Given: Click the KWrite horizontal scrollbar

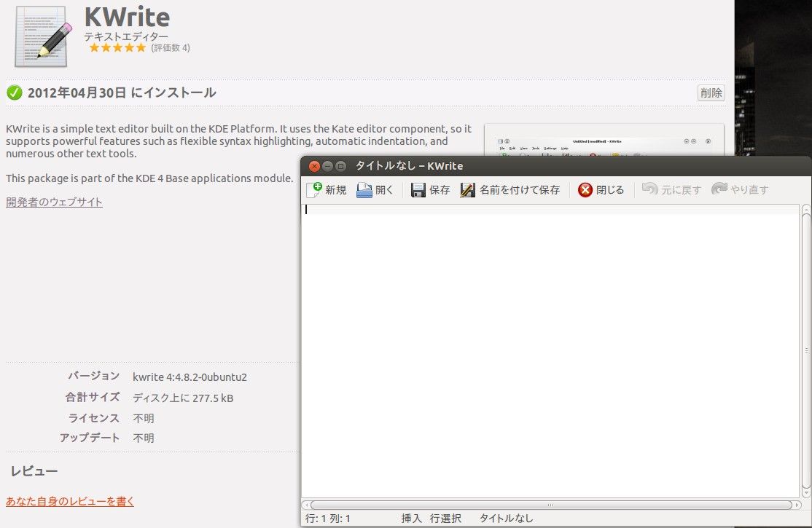Looking at the screenshot, I should pos(551,505).
